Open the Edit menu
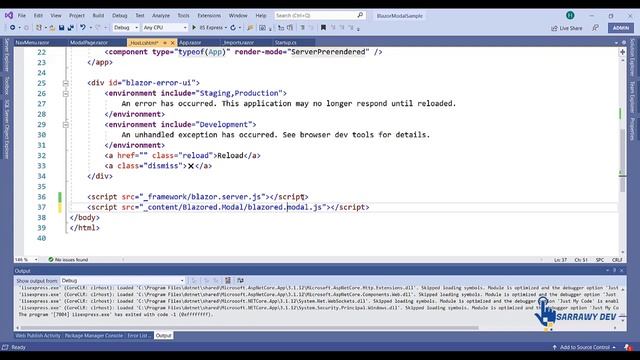This screenshot has width=640, height=360. tap(38, 16)
